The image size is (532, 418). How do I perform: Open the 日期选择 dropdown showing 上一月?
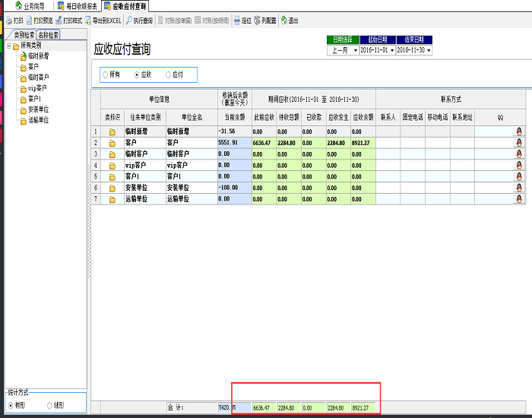tap(354, 50)
